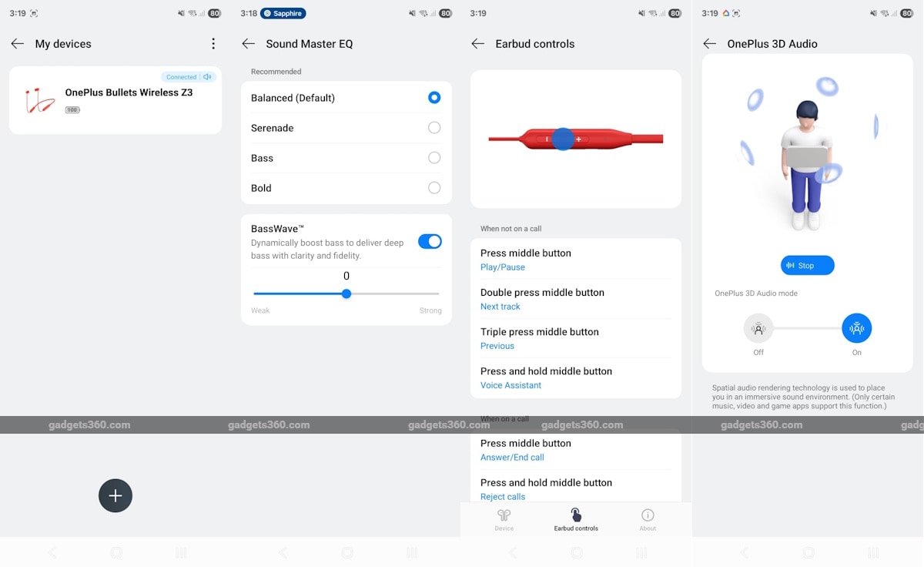Tap the 'Weak' slider label
Image resolution: width=924 pixels, height=567 pixels.
coord(260,310)
